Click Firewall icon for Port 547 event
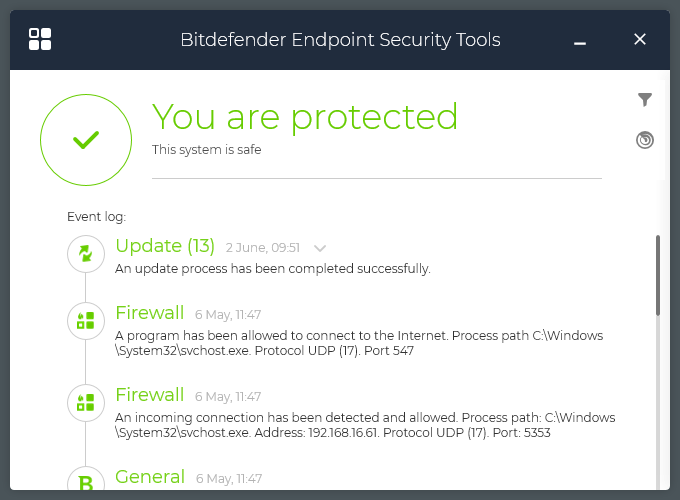Viewport: 680px width, 500px height. [x=86, y=320]
